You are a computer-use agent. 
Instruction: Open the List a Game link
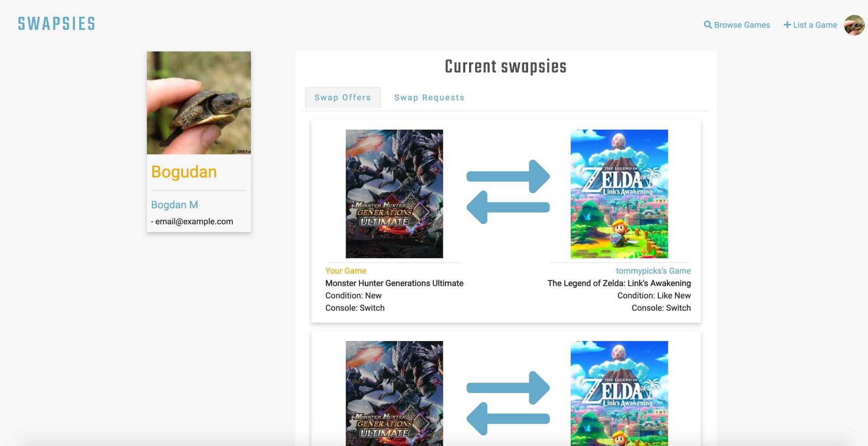[815, 25]
